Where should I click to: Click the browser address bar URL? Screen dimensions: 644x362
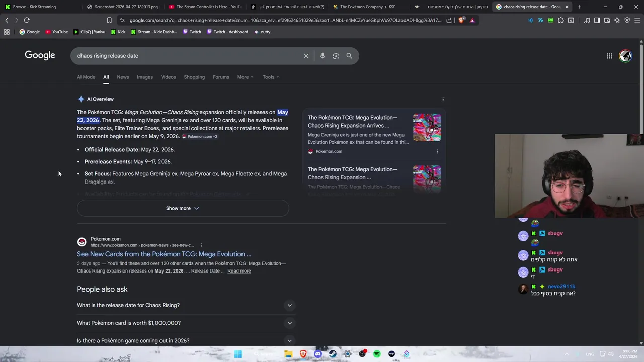[285, 20]
